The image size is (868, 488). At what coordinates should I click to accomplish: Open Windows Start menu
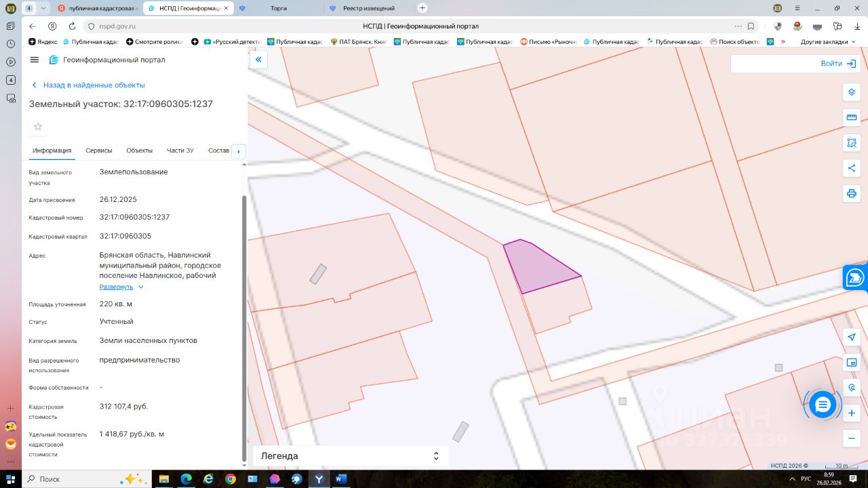coord(10,479)
